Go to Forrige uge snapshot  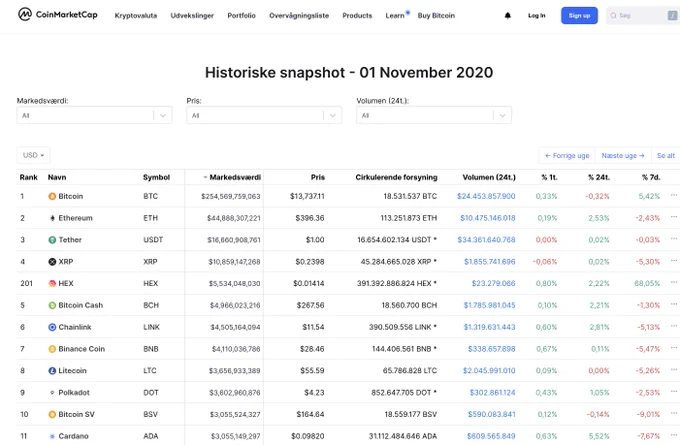567,156
